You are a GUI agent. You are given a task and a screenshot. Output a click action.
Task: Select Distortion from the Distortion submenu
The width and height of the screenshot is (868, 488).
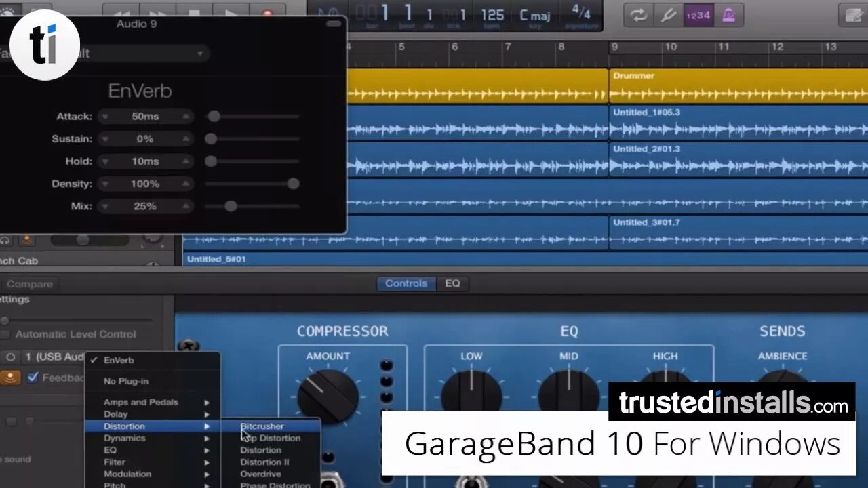tap(271, 450)
